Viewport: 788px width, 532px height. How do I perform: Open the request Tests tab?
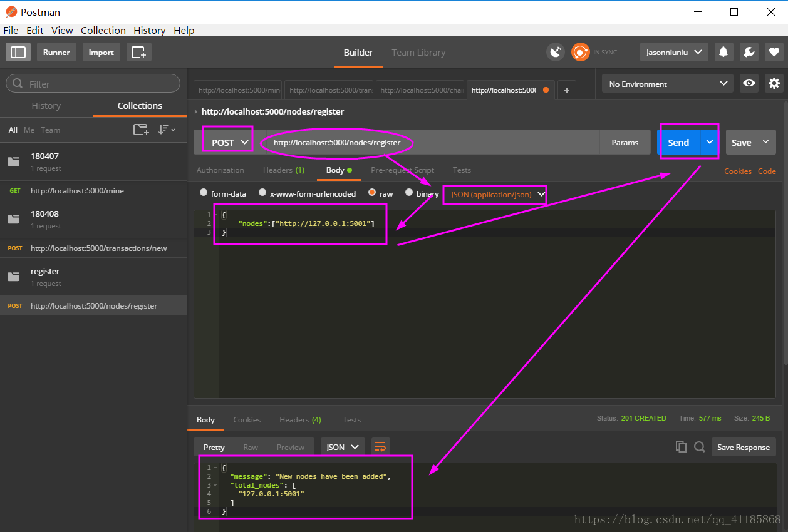coord(462,170)
